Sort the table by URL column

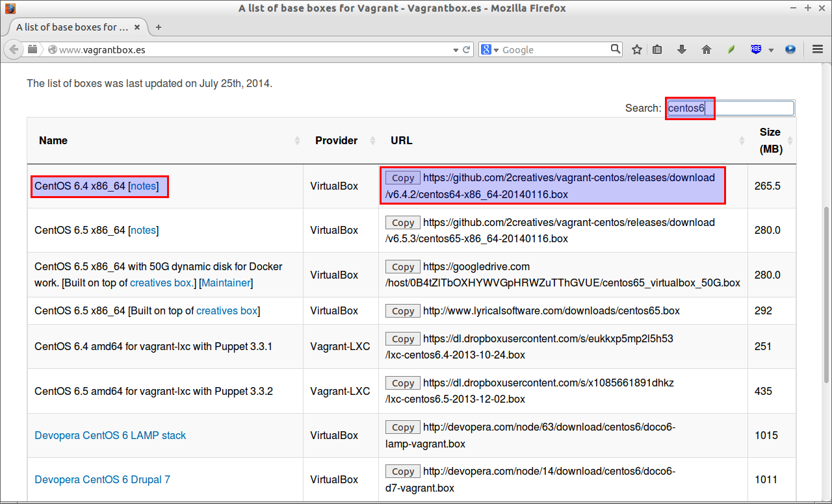pyautogui.click(x=564, y=140)
